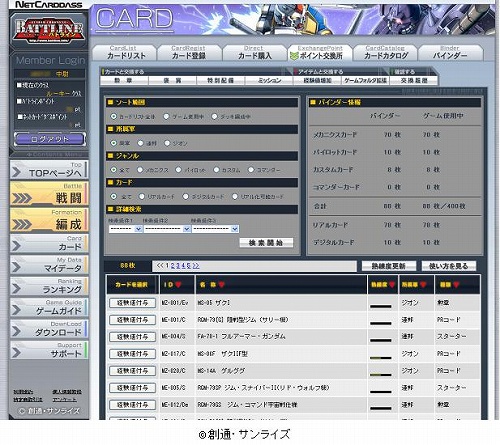
Task: Switch to the ゲームフォルダ拡張 sub-tab
Action: pyautogui.click(x=365, y=80)
